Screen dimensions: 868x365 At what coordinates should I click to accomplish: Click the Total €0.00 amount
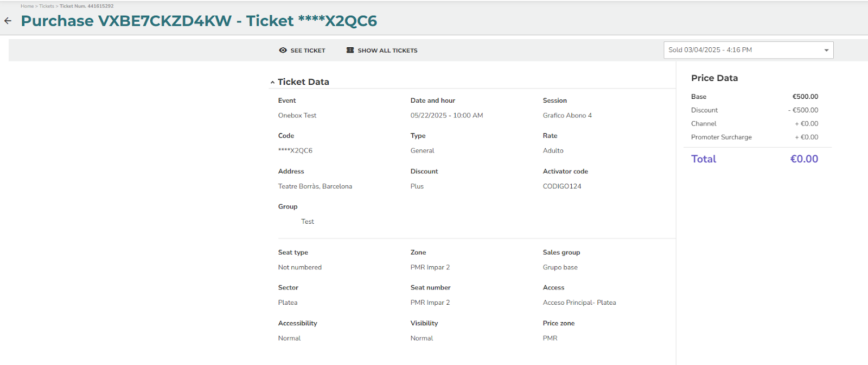tap(803, 159)
